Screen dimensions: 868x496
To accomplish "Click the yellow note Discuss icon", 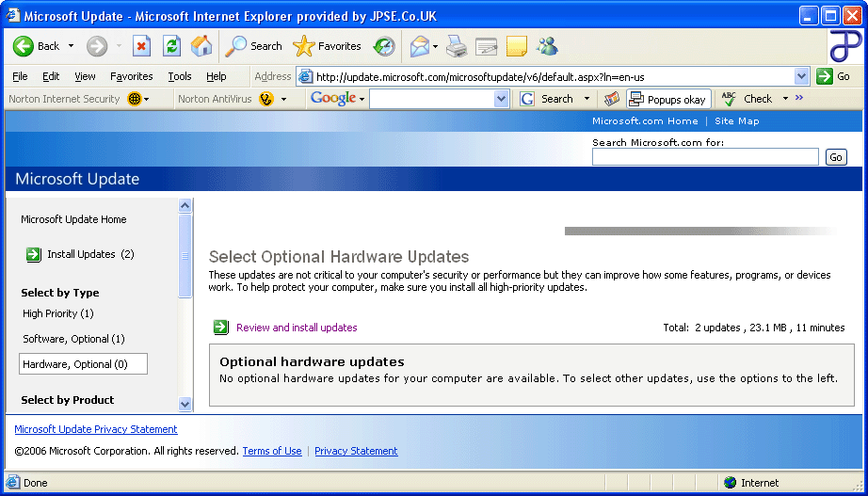I will [517, 46].
